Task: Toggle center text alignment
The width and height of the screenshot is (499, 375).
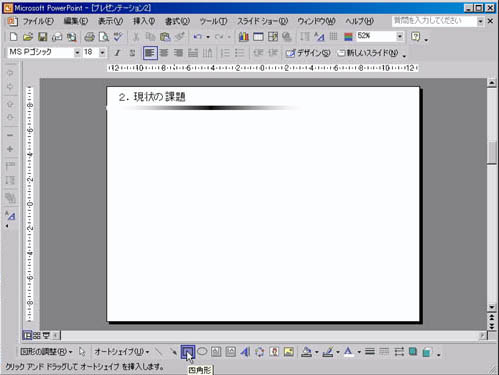Action: coord(164,53)
